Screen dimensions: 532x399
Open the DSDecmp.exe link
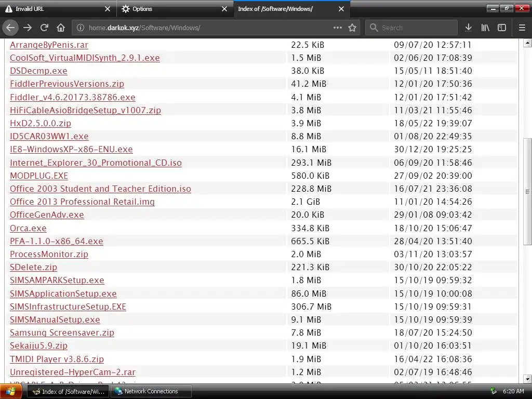coord(38,71)
